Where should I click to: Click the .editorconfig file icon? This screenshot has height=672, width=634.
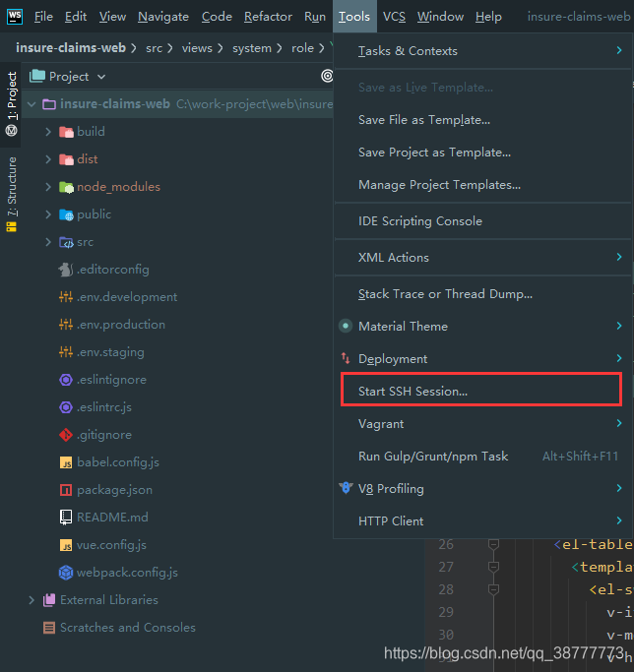tap(66, 270)
